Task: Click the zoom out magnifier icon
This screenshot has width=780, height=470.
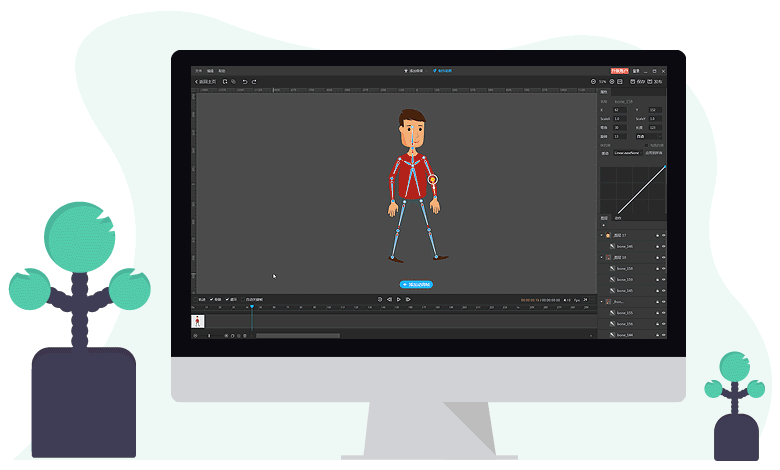Action: click(593, 81)
